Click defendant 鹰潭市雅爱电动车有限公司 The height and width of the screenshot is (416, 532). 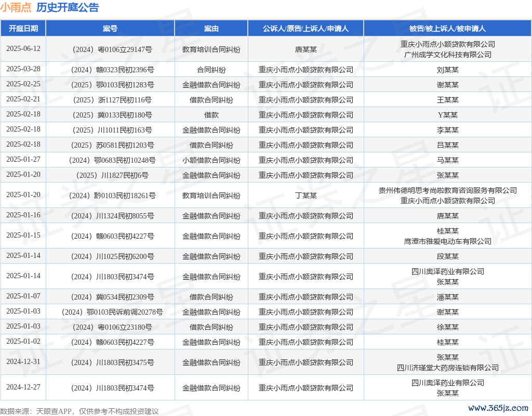tap(447, 241)
